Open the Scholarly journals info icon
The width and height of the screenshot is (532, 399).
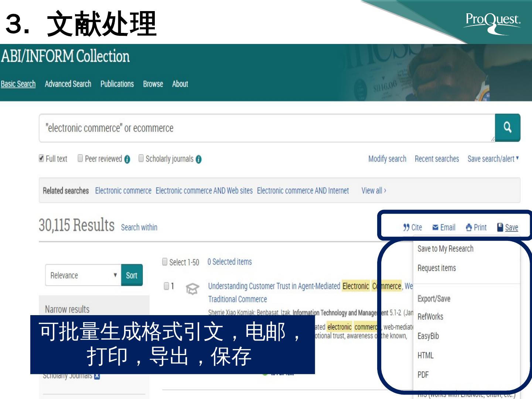(x=198, y=159)
